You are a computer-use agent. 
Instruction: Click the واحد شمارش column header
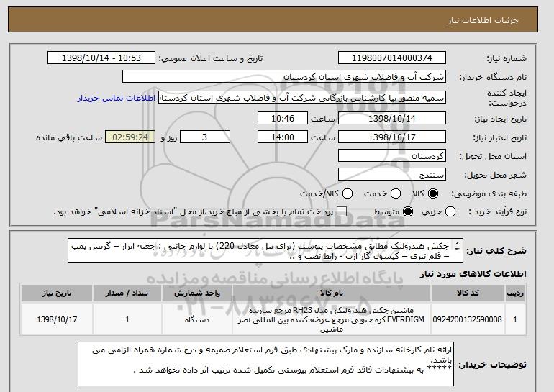click(x=197, y=293)
